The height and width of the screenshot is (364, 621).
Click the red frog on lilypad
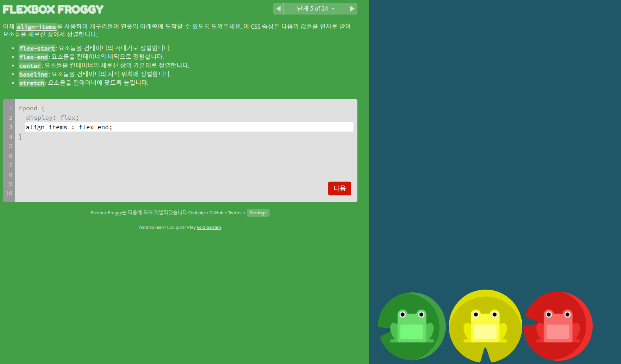(558, 326)
